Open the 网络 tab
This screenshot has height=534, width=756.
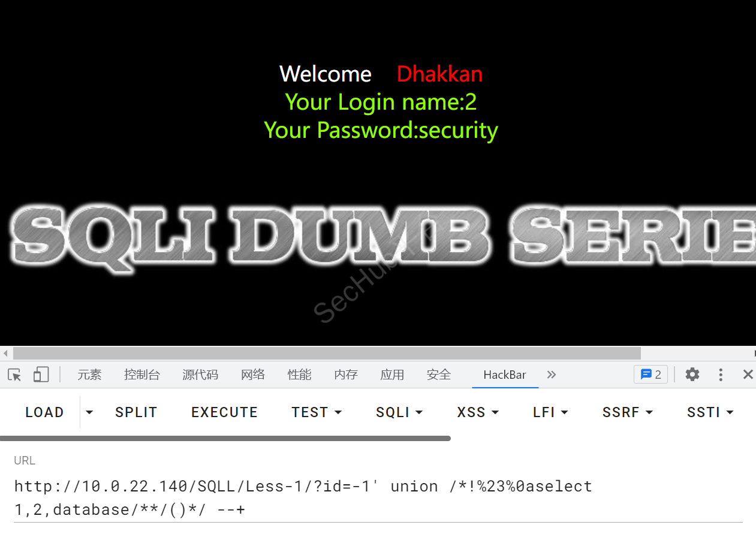pyautogui.click(x=253, y=375)
